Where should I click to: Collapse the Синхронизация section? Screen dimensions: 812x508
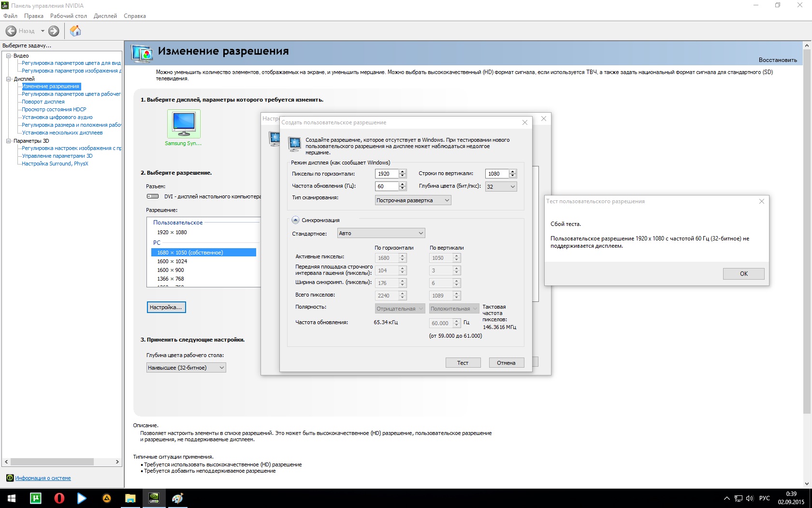click(295, 220)
